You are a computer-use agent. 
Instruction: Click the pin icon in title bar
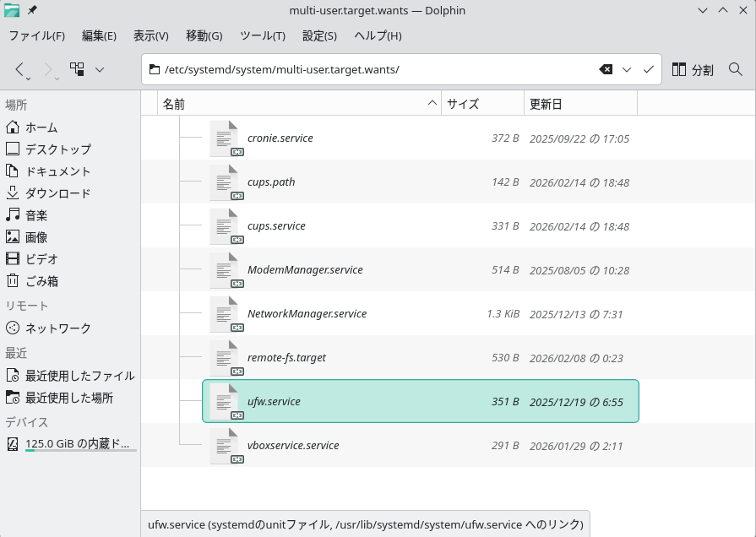coord(32,10)
